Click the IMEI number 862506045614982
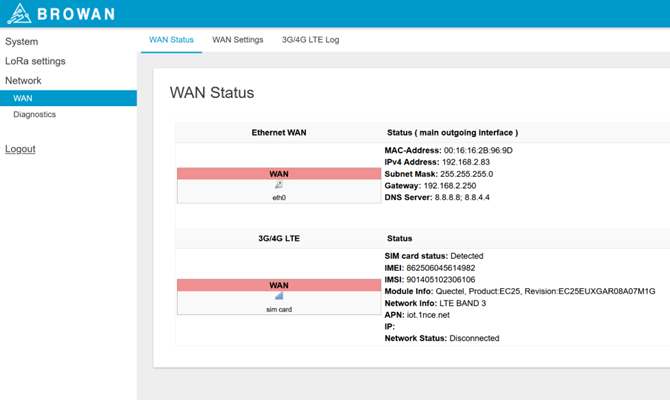Viewport: 670px width, 400px height. click(441, 268)
